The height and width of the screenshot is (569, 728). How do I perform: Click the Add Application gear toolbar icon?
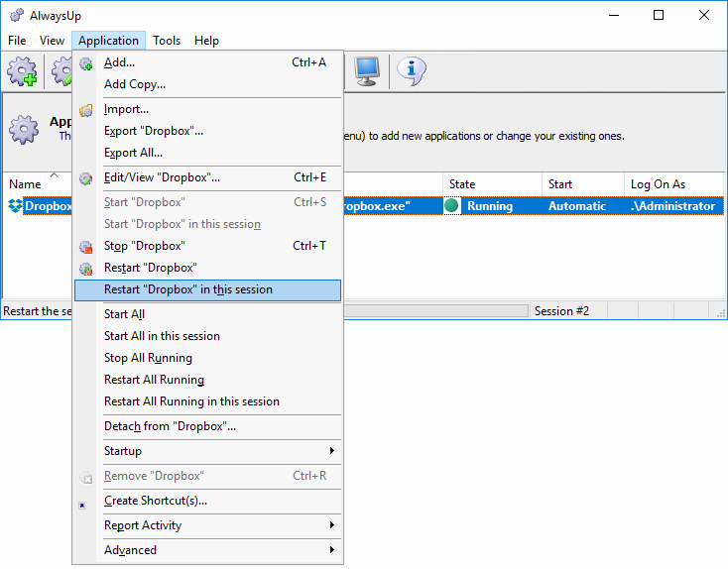[22, 71]
